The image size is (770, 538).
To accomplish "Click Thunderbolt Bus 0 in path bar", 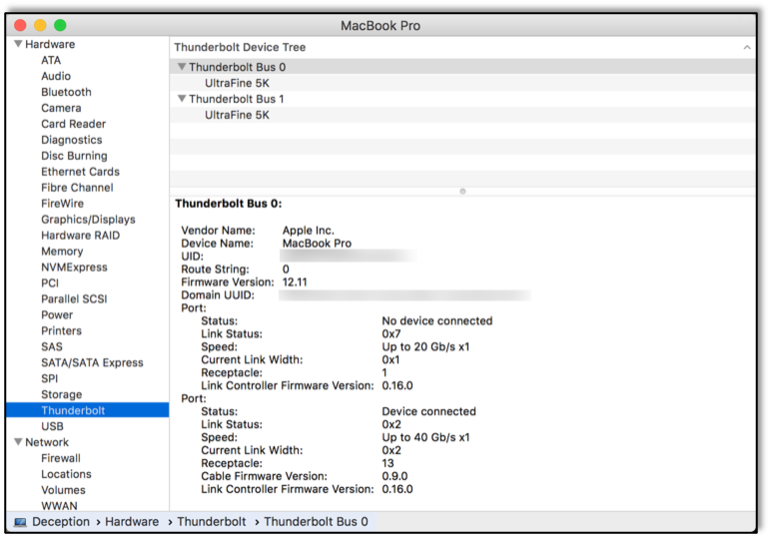I will pyautogui.click(x=316, y=522).
